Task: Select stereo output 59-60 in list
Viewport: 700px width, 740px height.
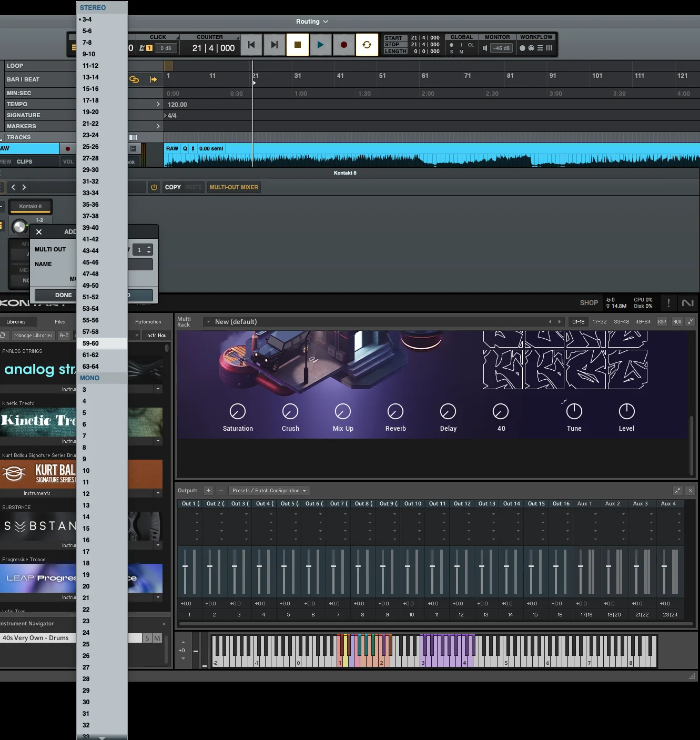Action: [102, 343]
